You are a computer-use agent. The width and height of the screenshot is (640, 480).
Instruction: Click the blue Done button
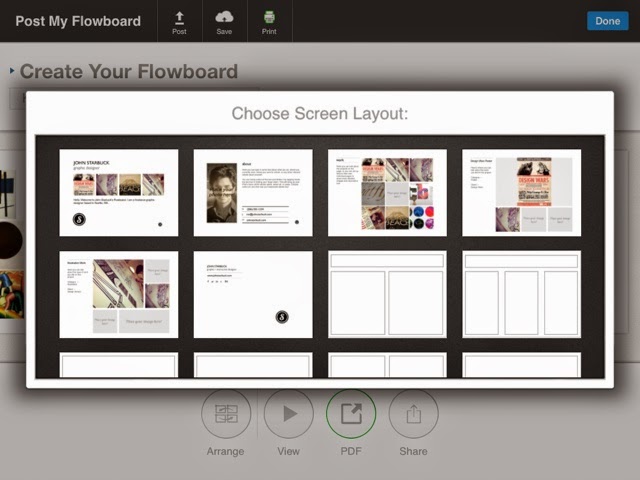click(607, 21)
